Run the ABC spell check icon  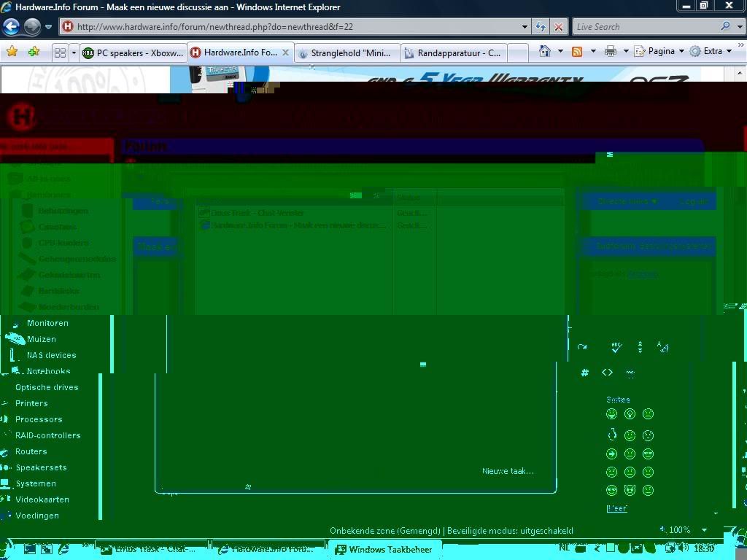click(x=616, y=347)
